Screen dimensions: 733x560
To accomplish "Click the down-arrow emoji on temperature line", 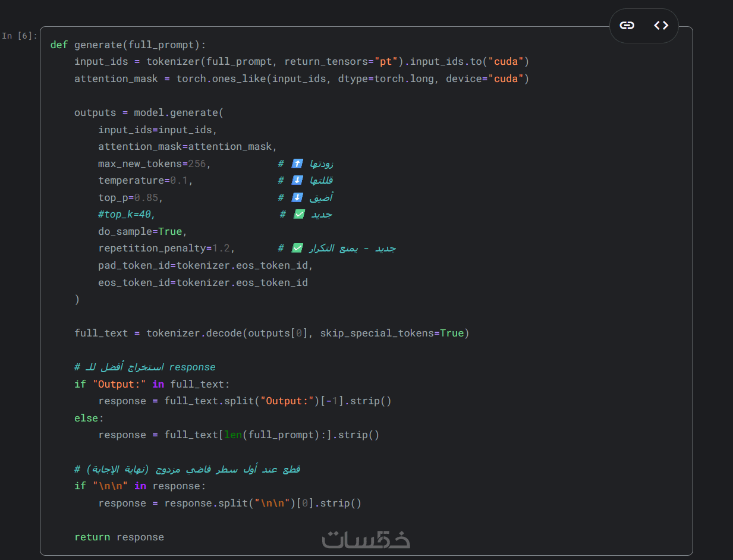I will [x=297, y=181].
